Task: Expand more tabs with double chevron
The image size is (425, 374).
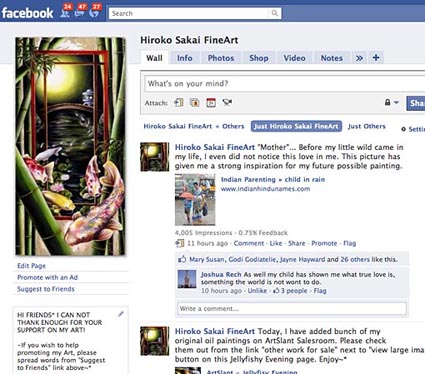Action: pyautogui.click(x=359, y=58)
